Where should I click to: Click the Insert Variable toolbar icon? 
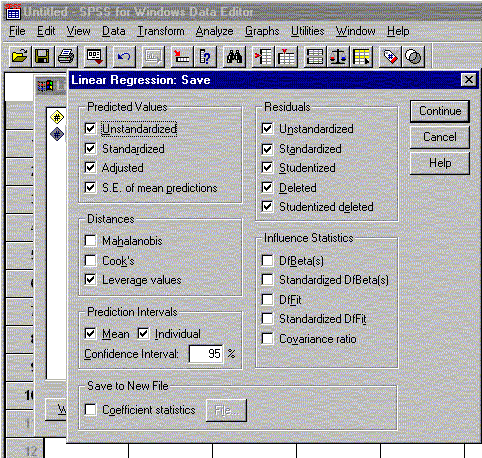pyautogui.click(x=286, y=56)
